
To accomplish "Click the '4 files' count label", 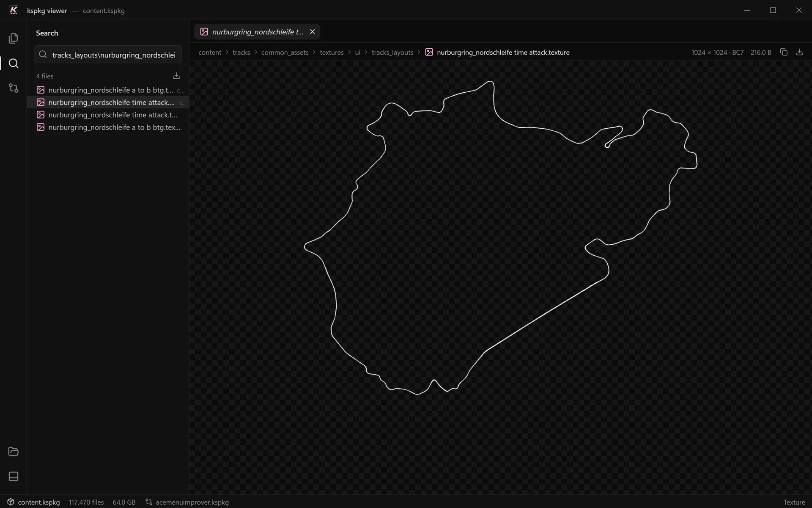I will tap(44, 76).
